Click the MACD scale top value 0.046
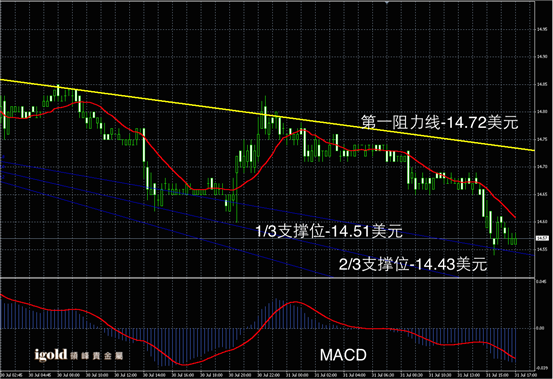 [x=541, y=282]
